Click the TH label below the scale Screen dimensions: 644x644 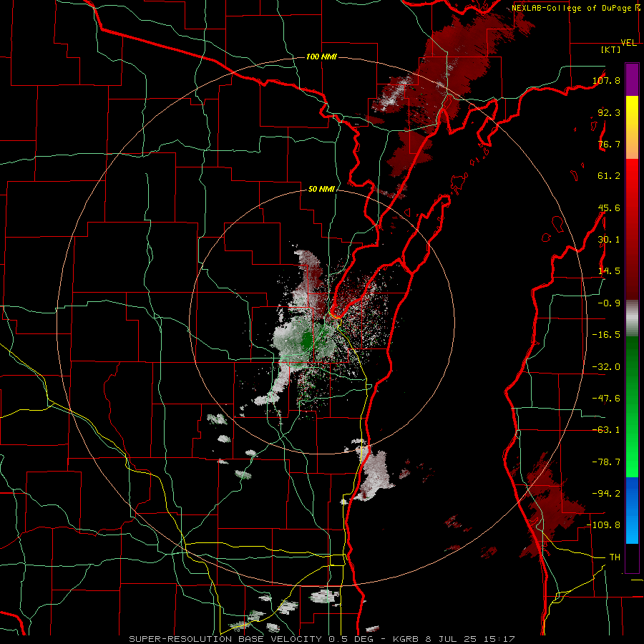[x=615, y=557]
